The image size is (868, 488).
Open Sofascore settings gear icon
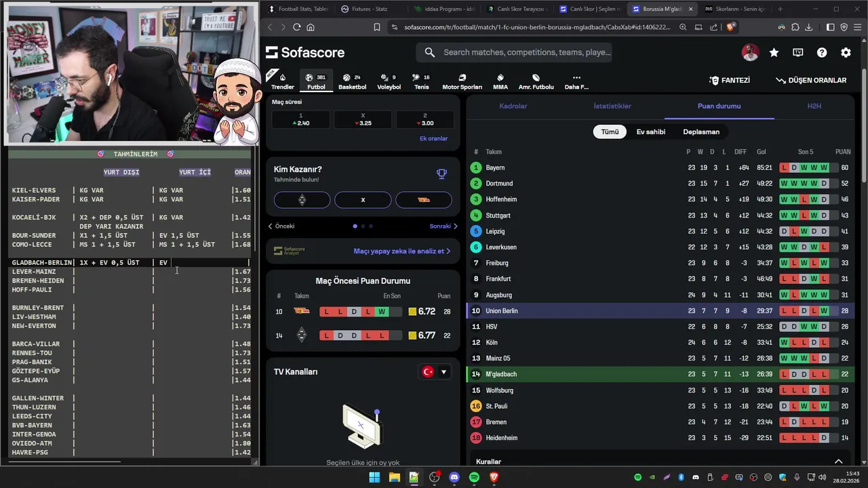tap(846, 52)
